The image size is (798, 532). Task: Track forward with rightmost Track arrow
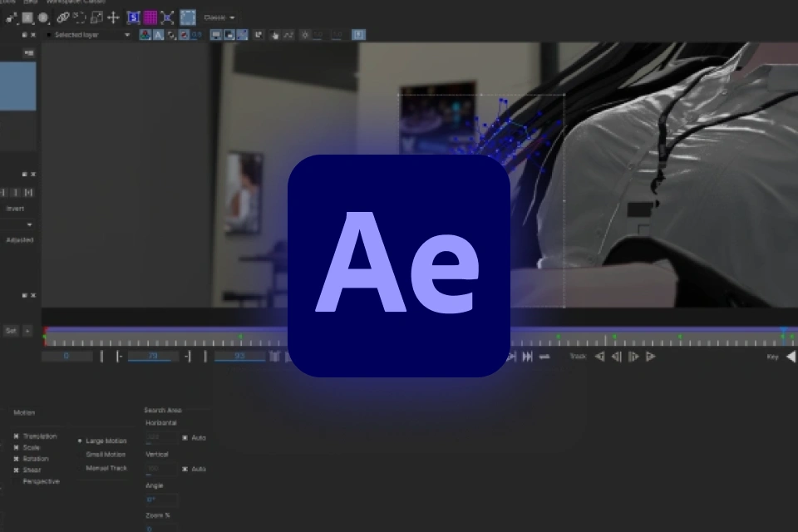click(x=650, y=357)
